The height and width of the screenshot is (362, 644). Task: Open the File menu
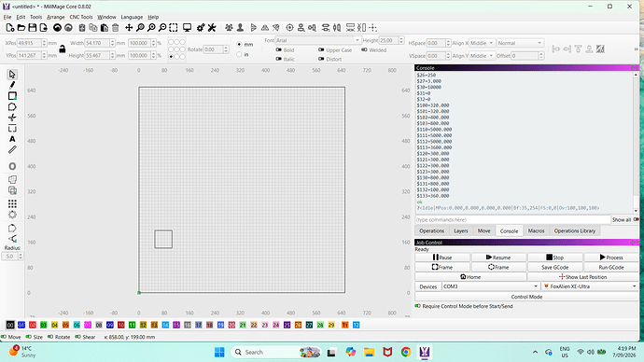pyautogui.click(x=7, y=17)
